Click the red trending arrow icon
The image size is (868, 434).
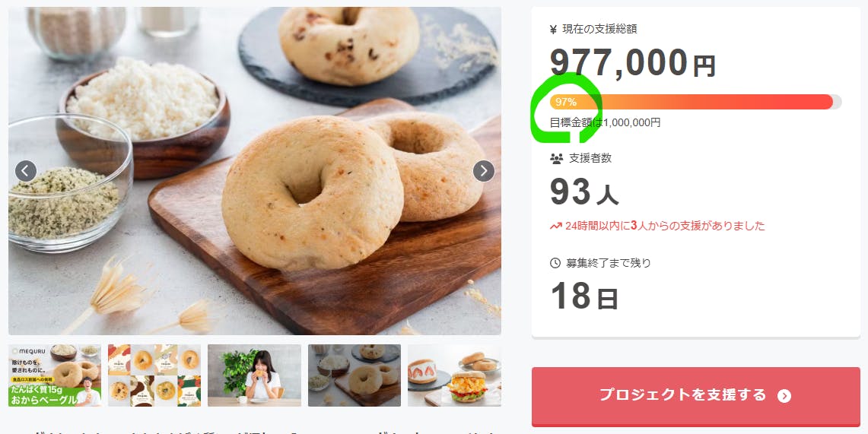click(556, 227)
